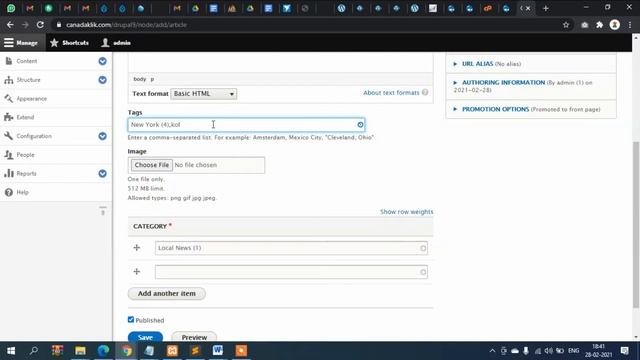Image resolution: width=640 pixels, height=360 pixels.
Task: Open XAMPP from taskbar
Action: pyautogui.click(x=172, y=351)
